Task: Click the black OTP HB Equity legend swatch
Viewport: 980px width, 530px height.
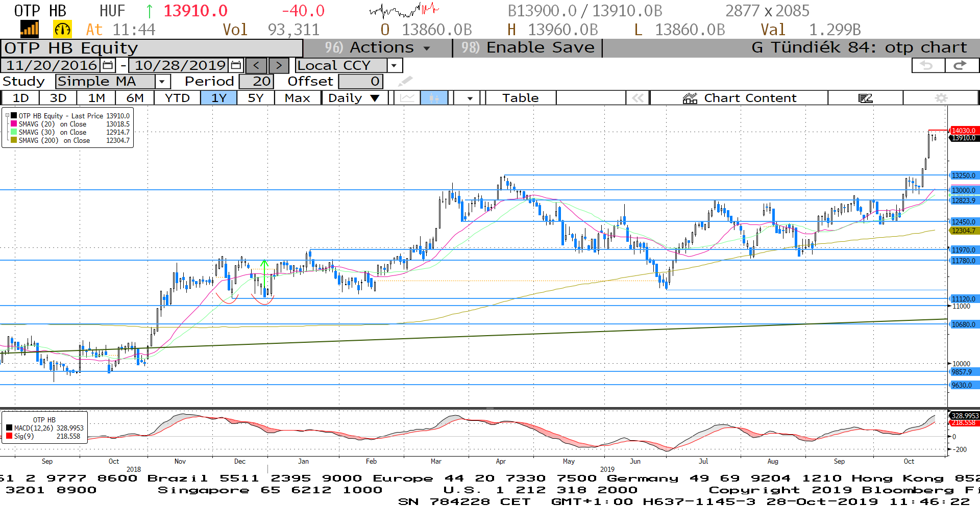Action: [14, 116]
